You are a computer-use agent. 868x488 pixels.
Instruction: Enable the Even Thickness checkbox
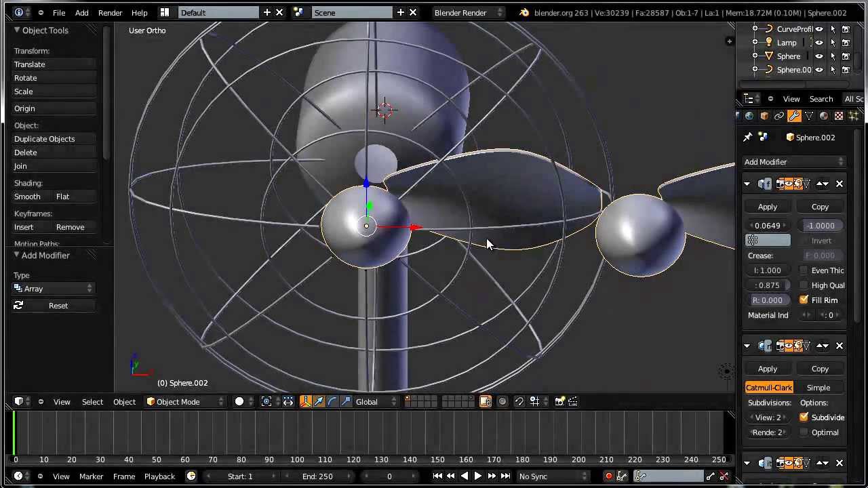(804, 270)
